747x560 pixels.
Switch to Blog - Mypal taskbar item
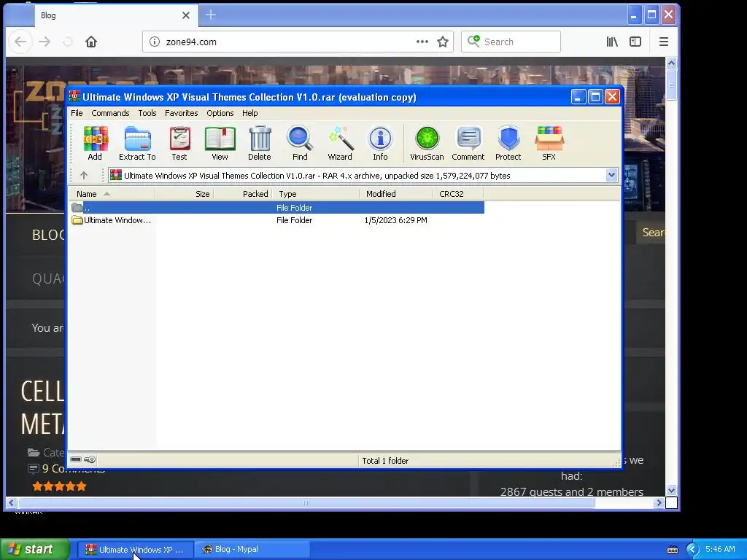[252, 549]
